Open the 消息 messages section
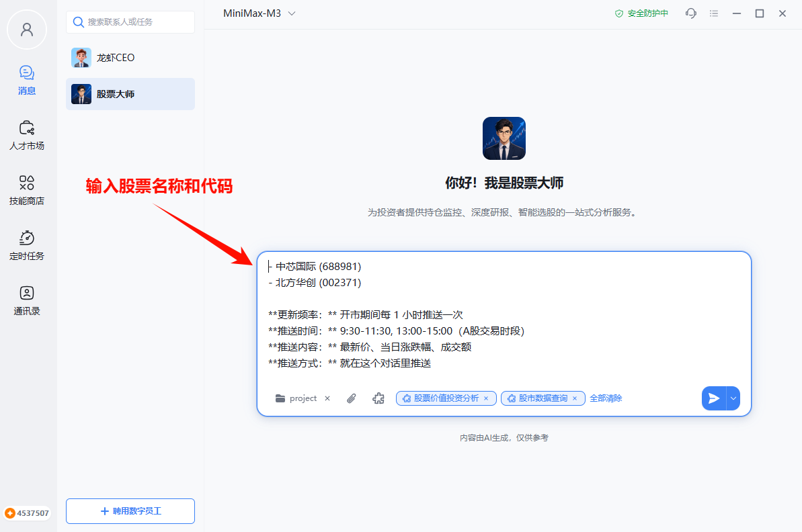802x532 pixels. coord(27,81)
